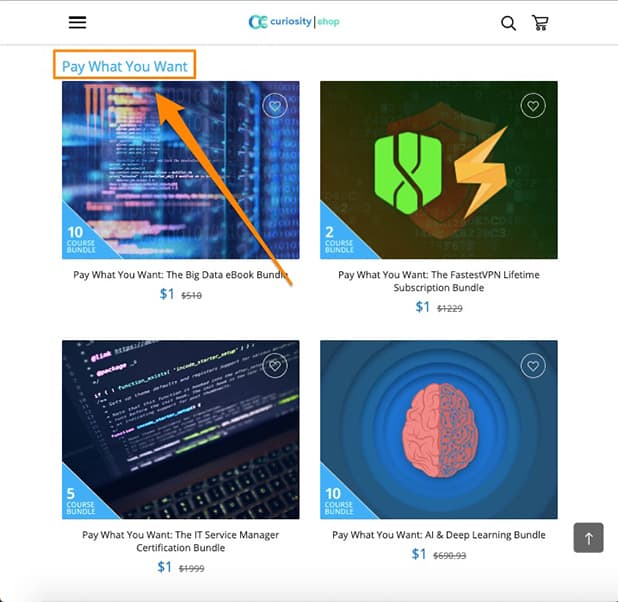Open AI & Deep Learning Bundle title
Screen dimensions: 618x602
438,535
